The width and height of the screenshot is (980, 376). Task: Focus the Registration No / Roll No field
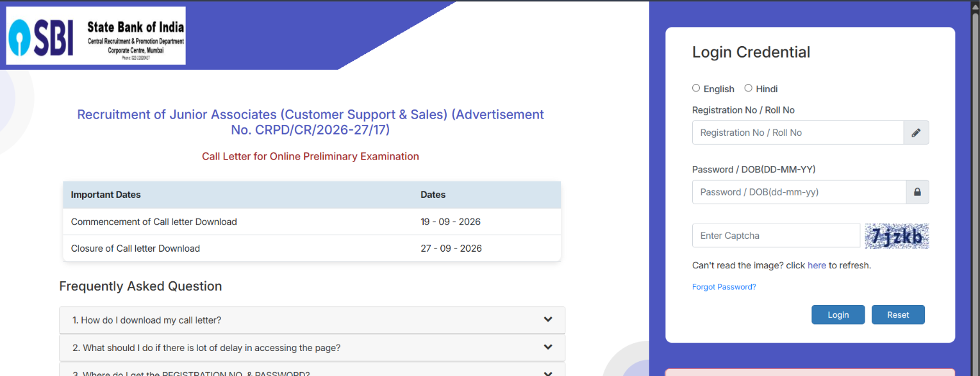click(798, 133)
